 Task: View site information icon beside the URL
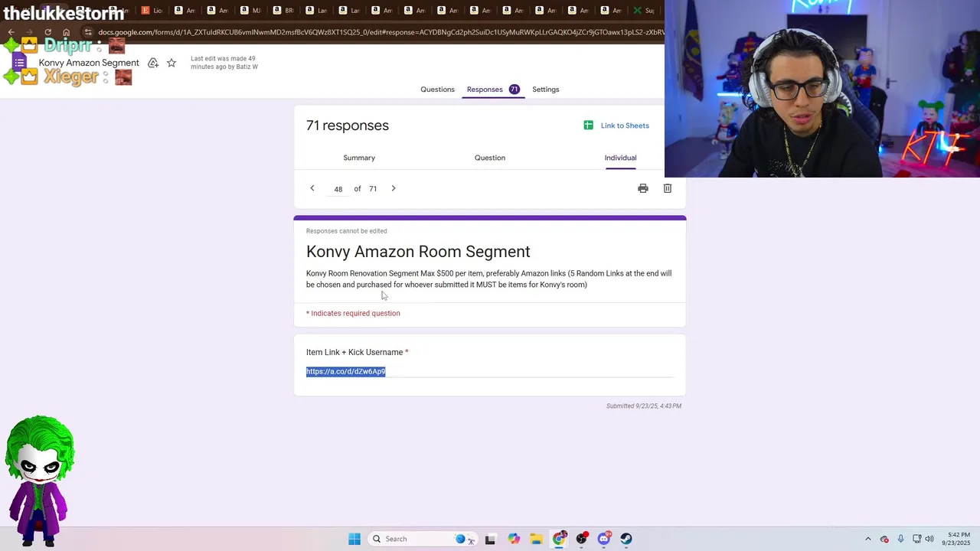point(88,33)
